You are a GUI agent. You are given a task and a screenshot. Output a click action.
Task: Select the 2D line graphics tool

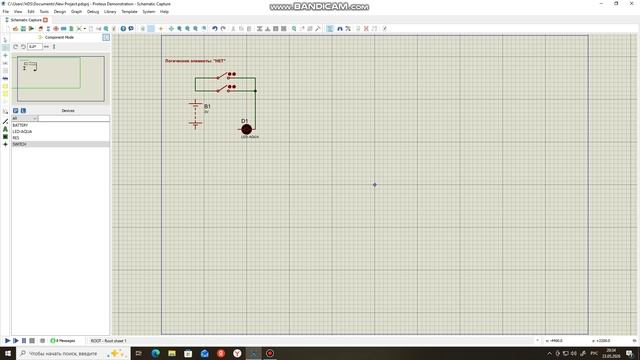pos(5,121)
